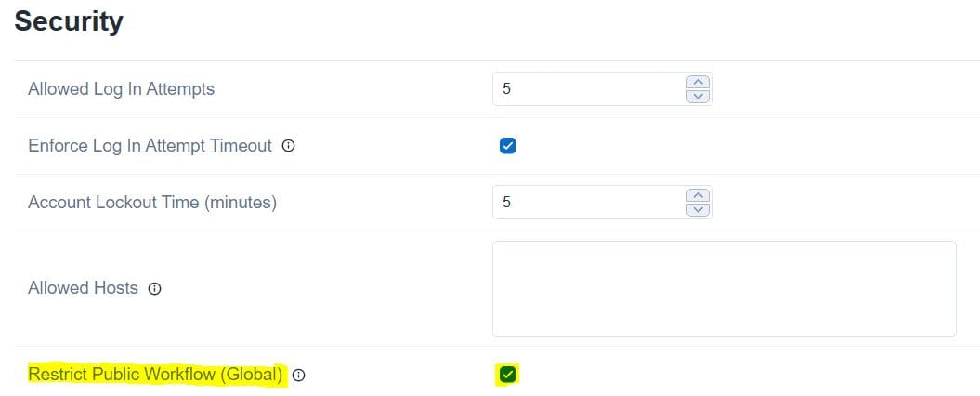Increase Allowed Log In Attempts with up arrow
Image resolution: width=980 pixels, height=396 pixels.
tap(697, 83)
